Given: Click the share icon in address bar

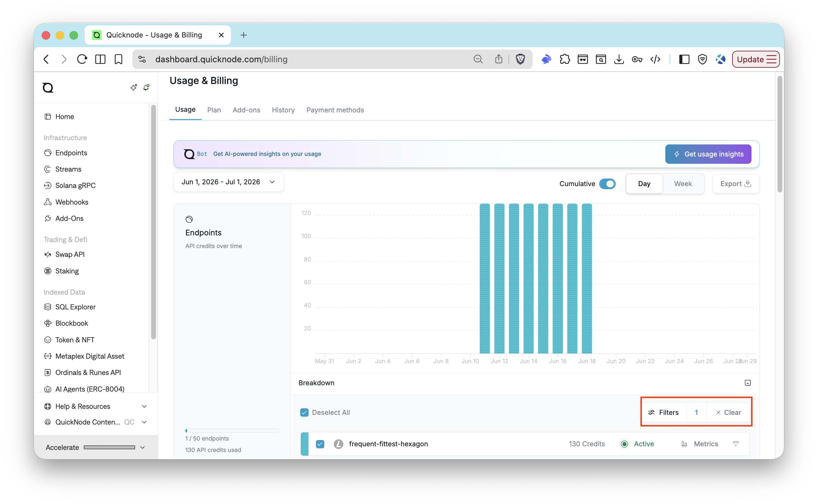Looking at the screenshot, I should click(498, 59).
